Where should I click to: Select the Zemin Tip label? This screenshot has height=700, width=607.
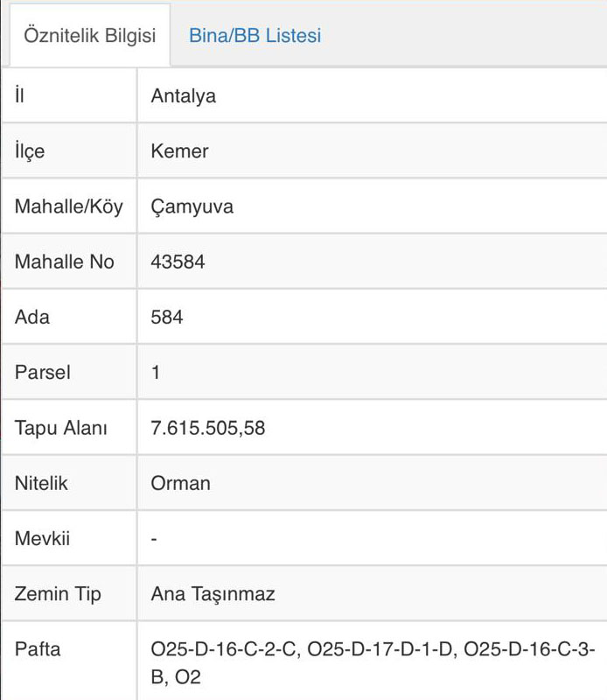[x=58, y=594]
